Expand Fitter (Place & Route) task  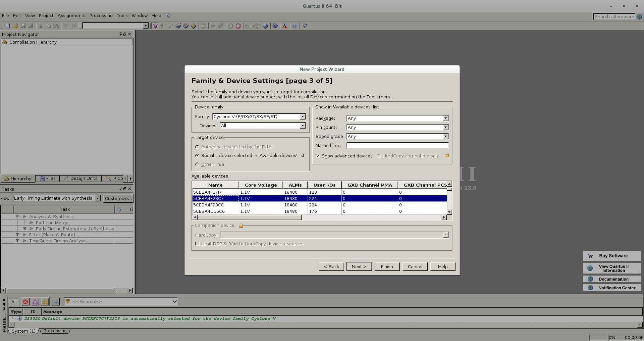pos(18,235)
